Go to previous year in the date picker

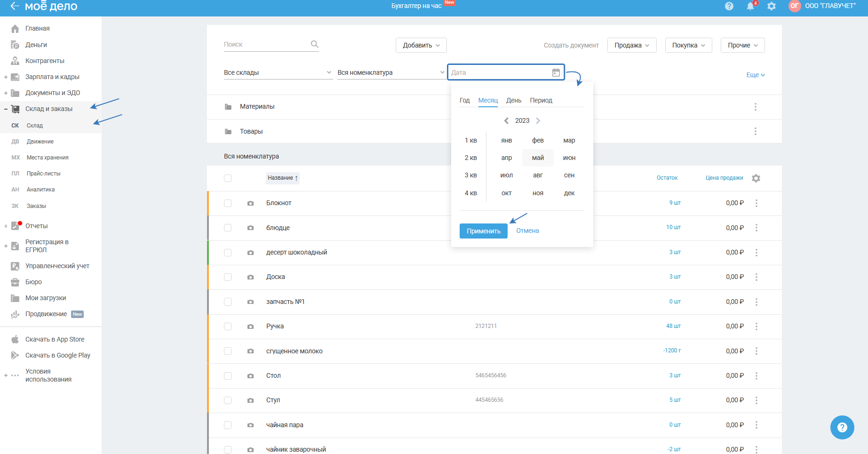pos(506,120)
